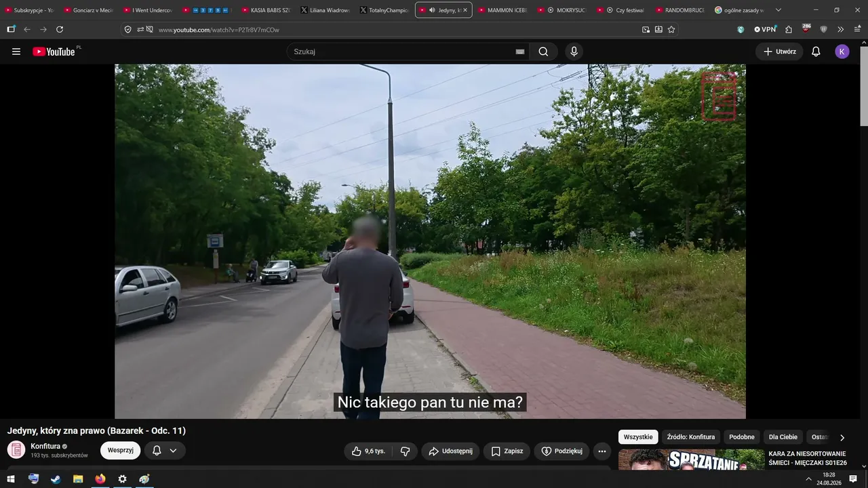
Task: Open the account avatar menu
Action: tap(842, 52)
